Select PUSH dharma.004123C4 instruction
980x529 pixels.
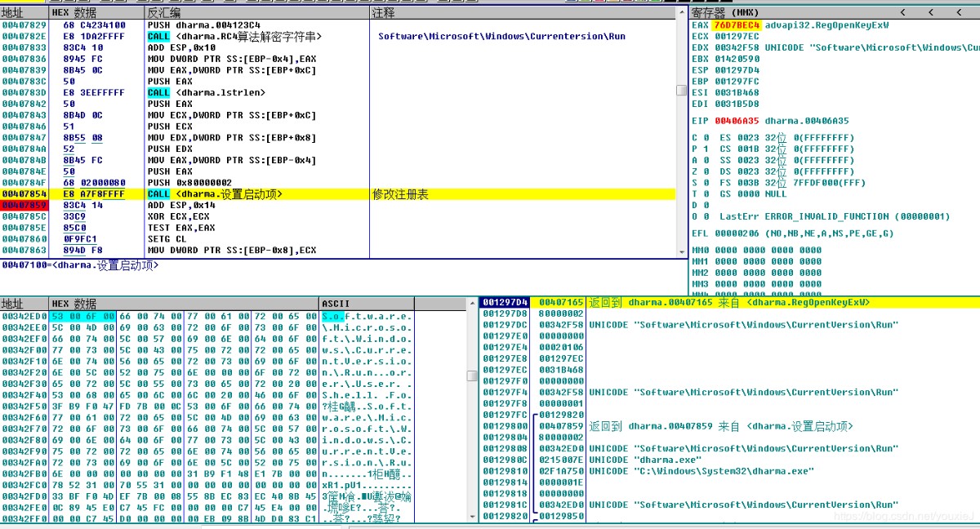tap(205, 25)
